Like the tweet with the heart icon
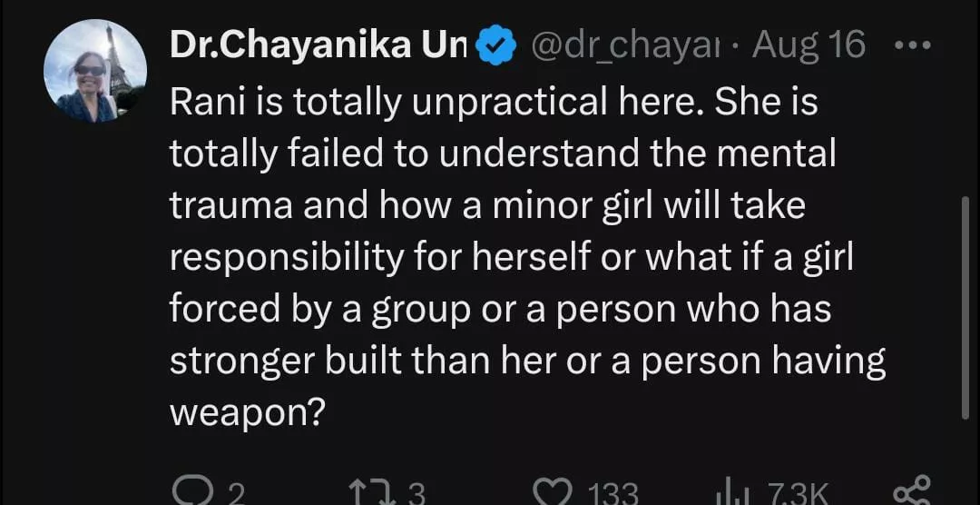 (547, 493)
